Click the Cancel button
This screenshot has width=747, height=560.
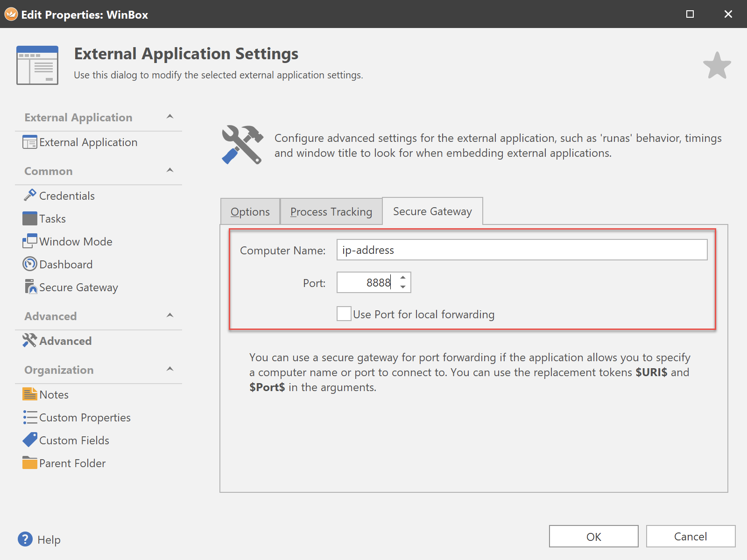click(x=690, y=536)
